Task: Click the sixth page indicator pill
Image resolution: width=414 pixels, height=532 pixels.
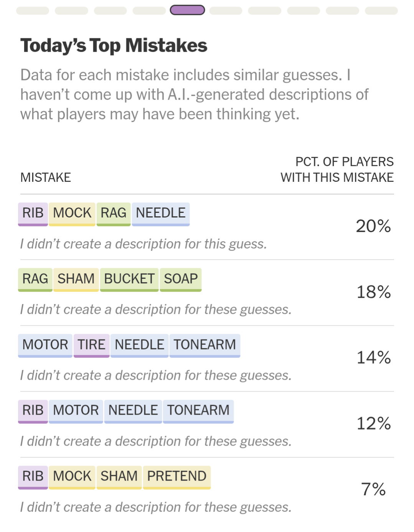Action: point(226,10)
